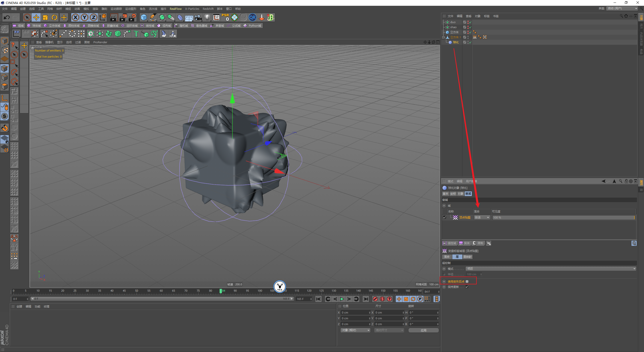Open the 邻近 mode dropdown
The image size is (644, 352).
point(551,269)
